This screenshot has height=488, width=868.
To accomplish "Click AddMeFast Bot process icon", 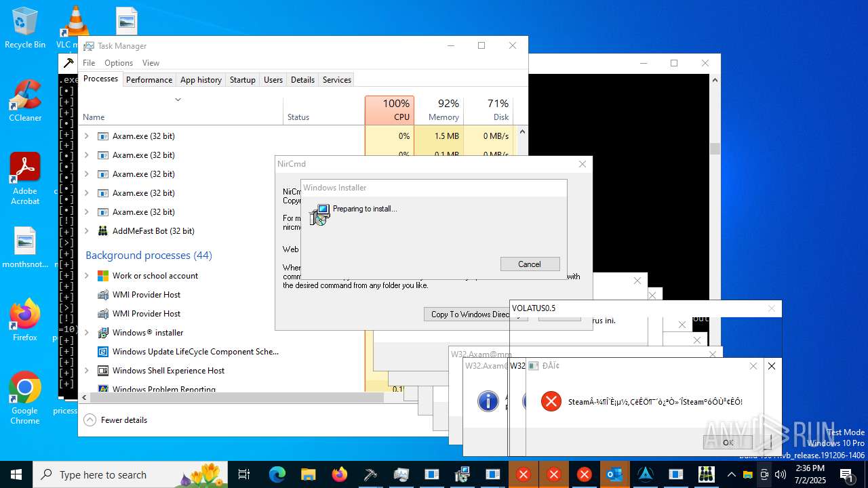I will pyautogui.click(x=103, y=231).
